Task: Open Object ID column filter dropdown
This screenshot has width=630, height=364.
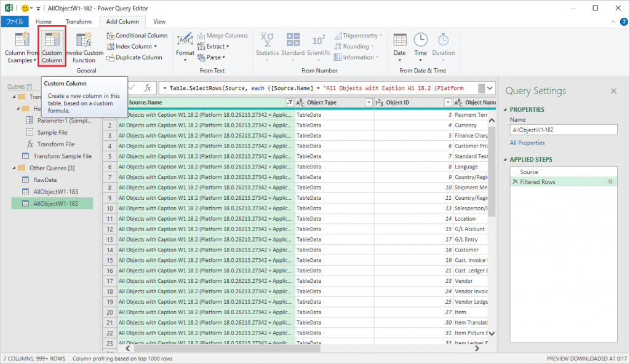Action: click(448, 103)
